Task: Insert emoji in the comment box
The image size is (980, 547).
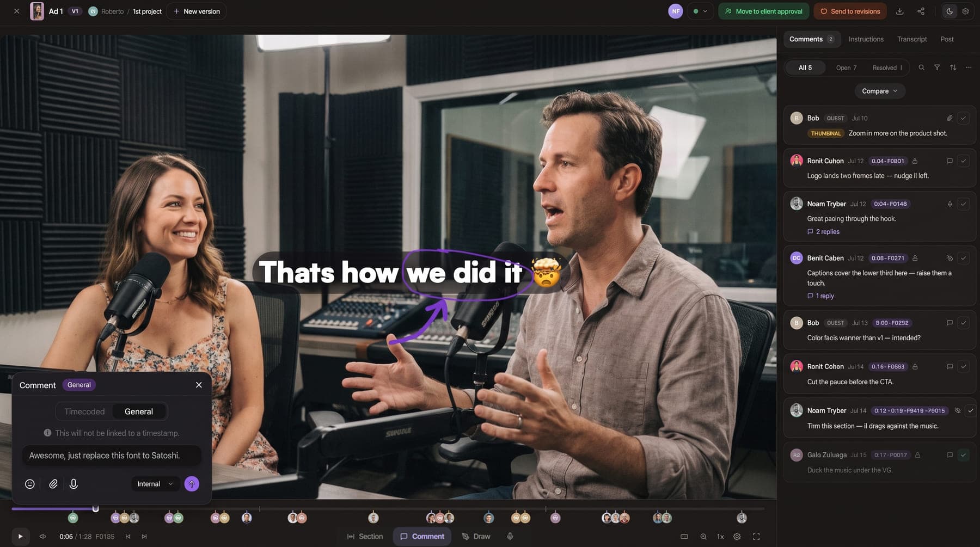Action: pos(30,484)
